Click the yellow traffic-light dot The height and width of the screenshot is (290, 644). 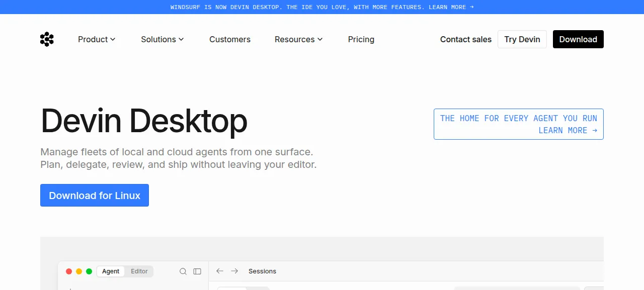(x=79, y=271)
